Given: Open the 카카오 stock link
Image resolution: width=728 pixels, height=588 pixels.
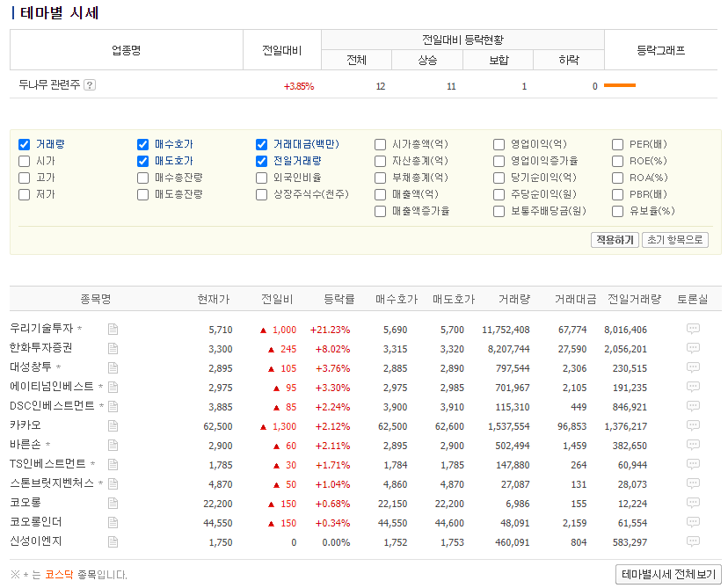Looking at the screenshot, I should pos(25,425).
